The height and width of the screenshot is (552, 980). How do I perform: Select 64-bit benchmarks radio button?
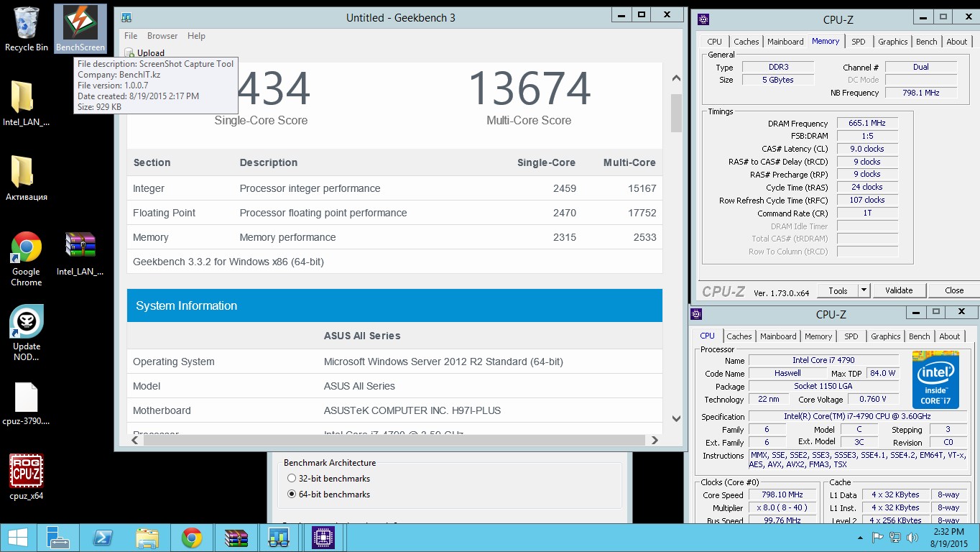pyautogui.click(x=292, y=494)
